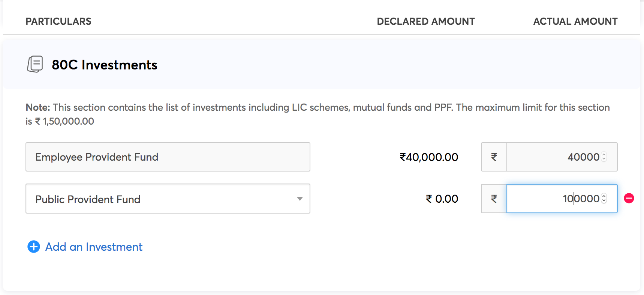
Task: Open the Public Provident Fund dropdown arrow
Action: coord(300,199)
